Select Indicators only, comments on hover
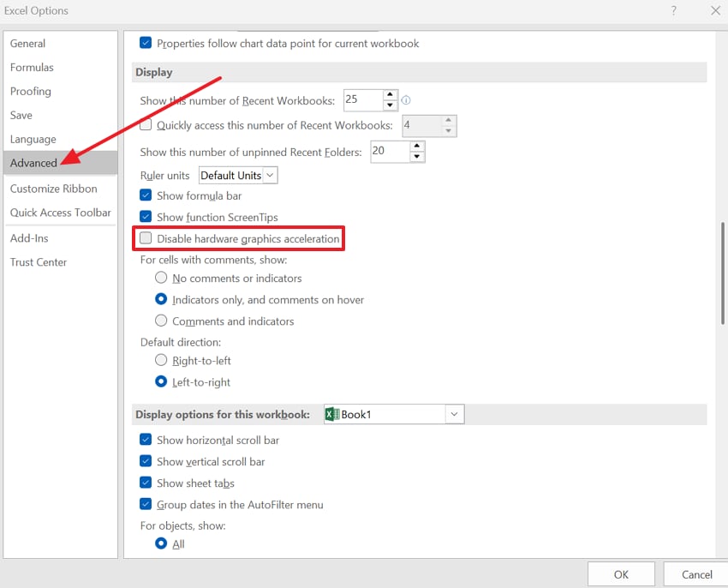This screenshot has width=728, height=588. click(x=161, y=299)
